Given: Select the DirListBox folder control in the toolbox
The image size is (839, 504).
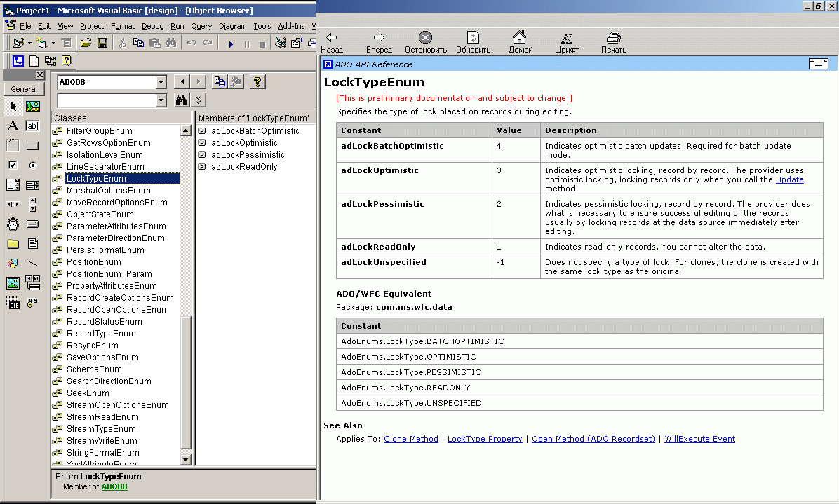Looking at the screenshot, I should click(x=13, y=244).
